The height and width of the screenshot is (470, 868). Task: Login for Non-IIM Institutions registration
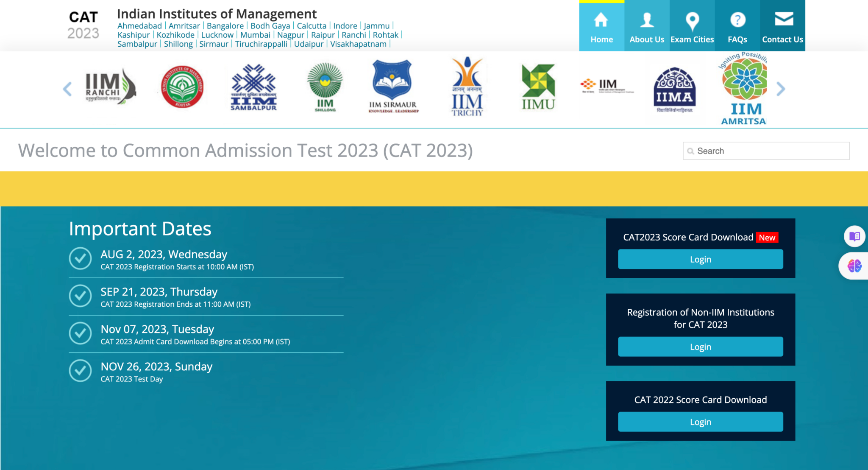pyautogui.click(x=700, y=347)
